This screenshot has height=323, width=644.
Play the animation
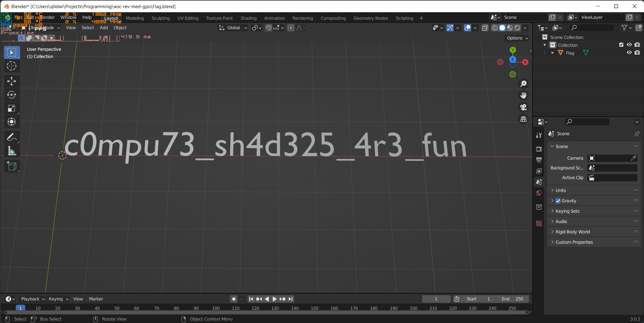[x=274, y=299]
